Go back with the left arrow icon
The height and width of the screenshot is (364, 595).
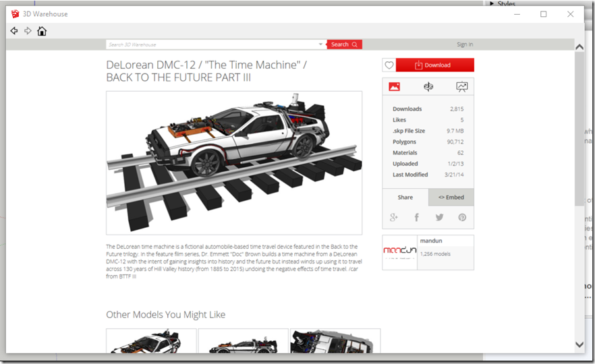pyautogui.click(x=14, y=31)
